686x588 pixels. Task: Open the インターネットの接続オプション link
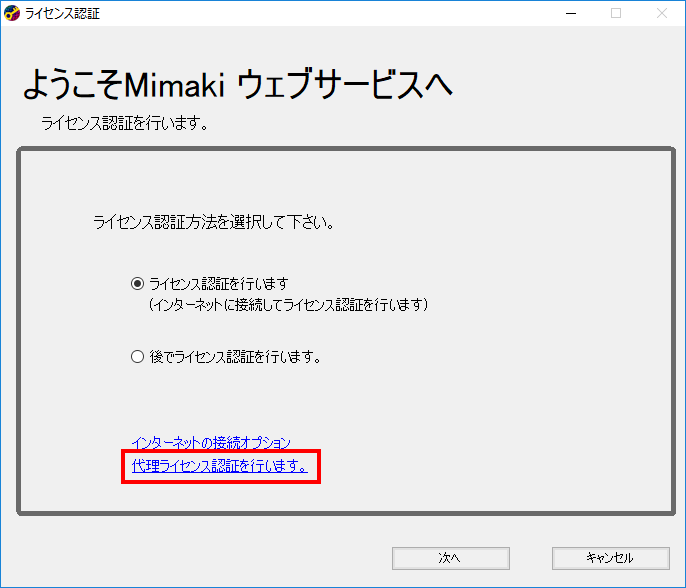[211, 443]
